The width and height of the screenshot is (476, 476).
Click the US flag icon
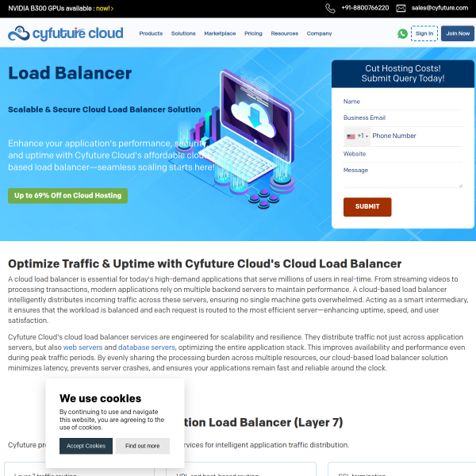pyautogui.click(x=351, y=136)
